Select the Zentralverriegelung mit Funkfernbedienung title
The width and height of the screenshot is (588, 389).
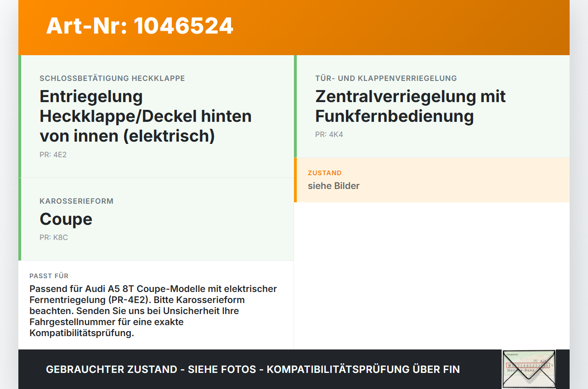[410, 106]
